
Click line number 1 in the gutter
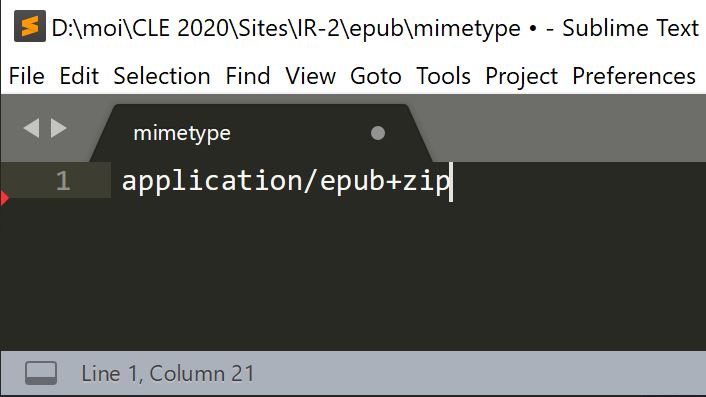[x=63, y=181]
